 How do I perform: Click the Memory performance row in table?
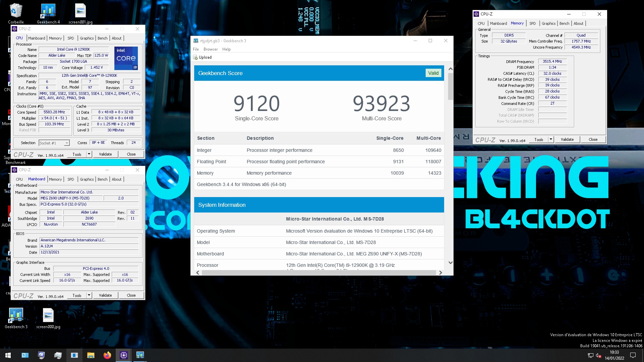[x=319, y=173]
